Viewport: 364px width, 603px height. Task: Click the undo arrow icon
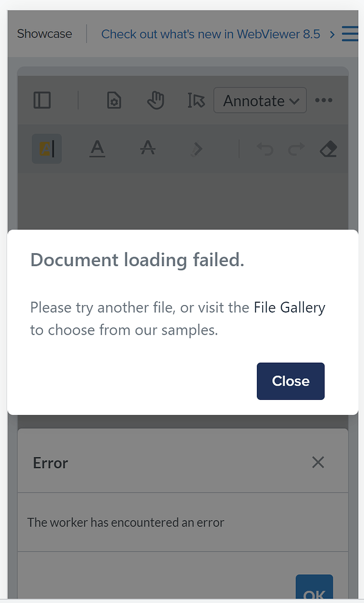pyautogui.click(x=265, y=149)
